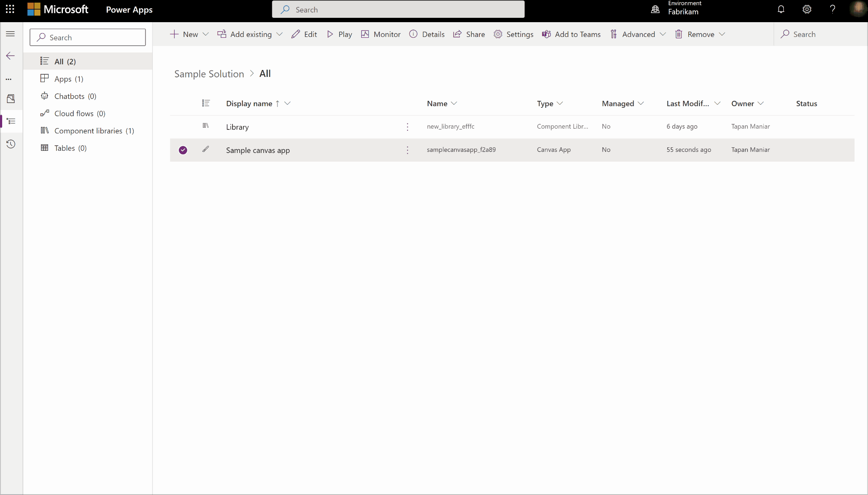Viewport: 868px width, 495px height.
Task: Expand the Display name sort options
Action: 288,103
